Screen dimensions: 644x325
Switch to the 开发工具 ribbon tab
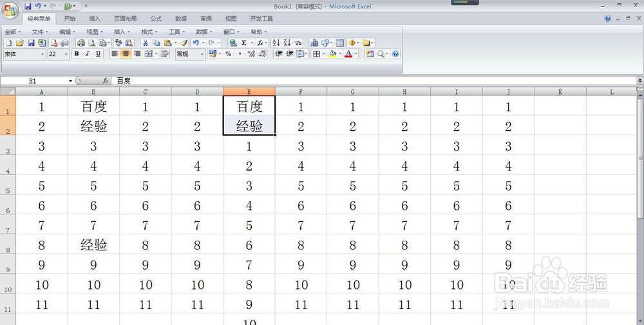[261, 19]
